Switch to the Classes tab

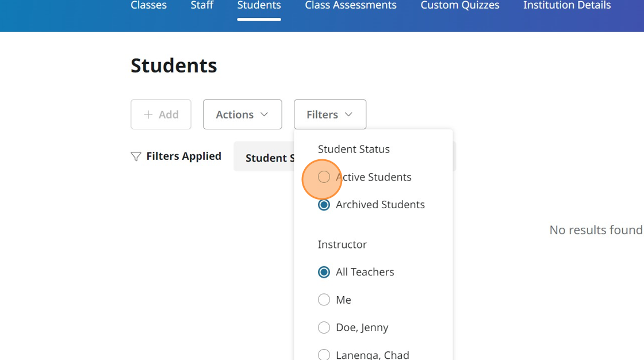click(x=148, y=6)
